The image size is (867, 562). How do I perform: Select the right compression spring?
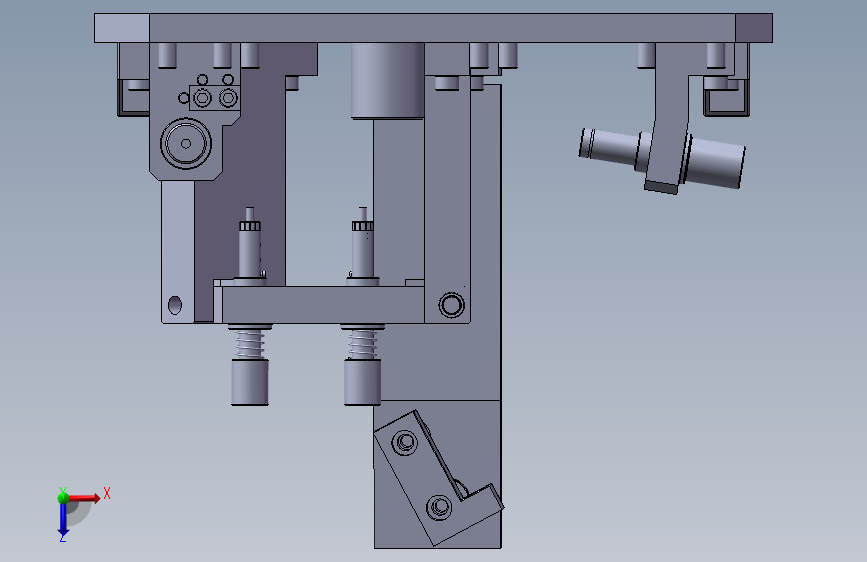pyautogui.click(x=362, y=344)
